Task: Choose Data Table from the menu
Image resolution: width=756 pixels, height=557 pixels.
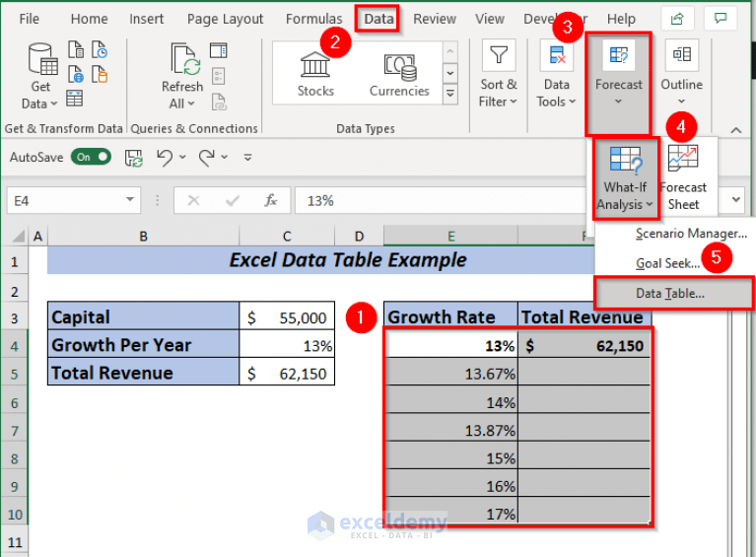Action: click(x=673, y=293)
